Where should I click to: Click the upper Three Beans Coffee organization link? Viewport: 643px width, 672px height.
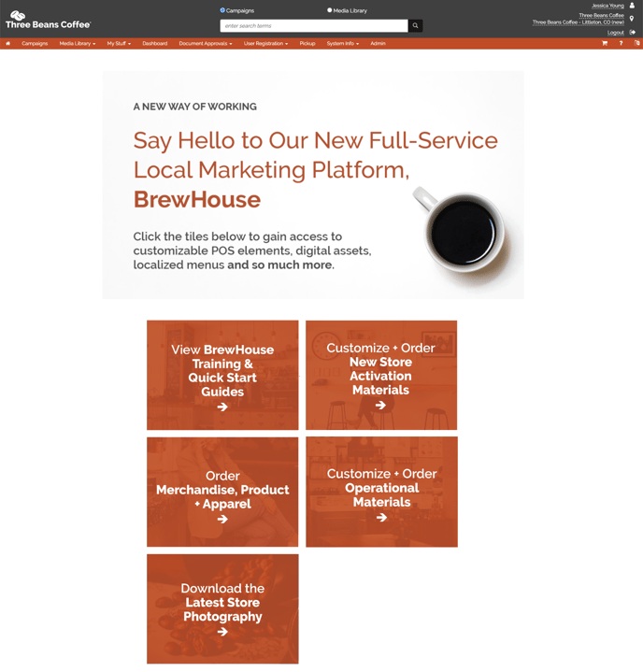602,16
